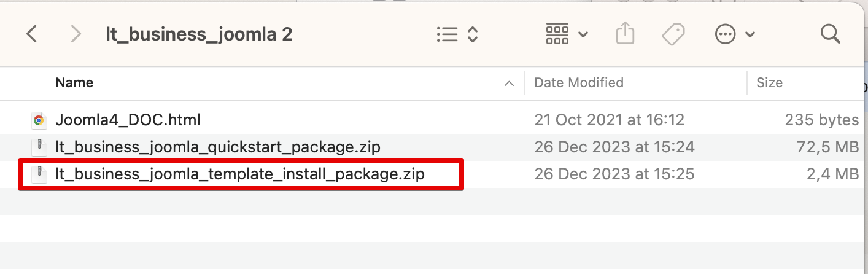Open the Group By icon dropdown
The image size is (868, 274).
point(567,34)
